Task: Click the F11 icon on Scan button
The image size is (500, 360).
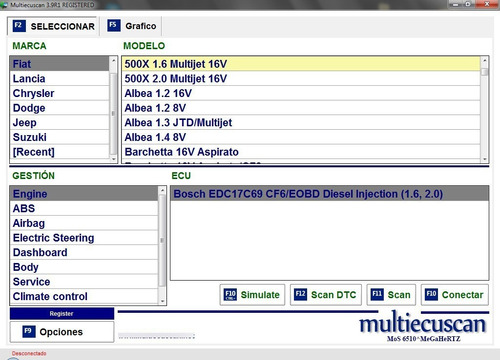Action: 377,294
